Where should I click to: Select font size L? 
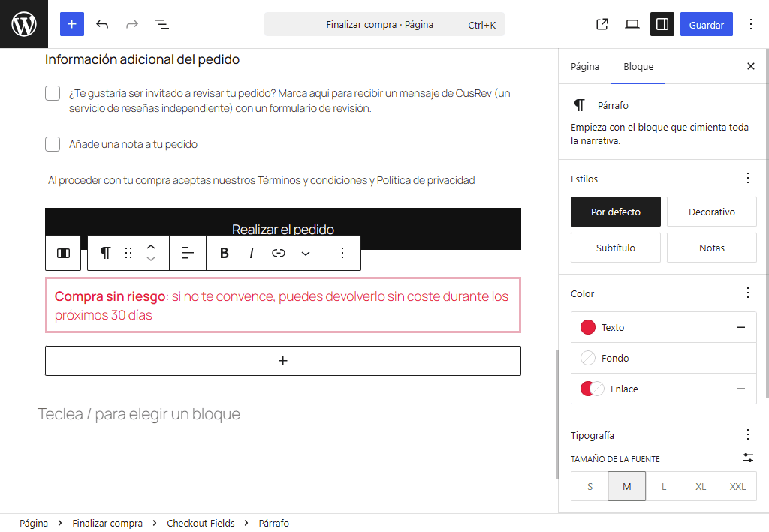click(x=664, y=486)
